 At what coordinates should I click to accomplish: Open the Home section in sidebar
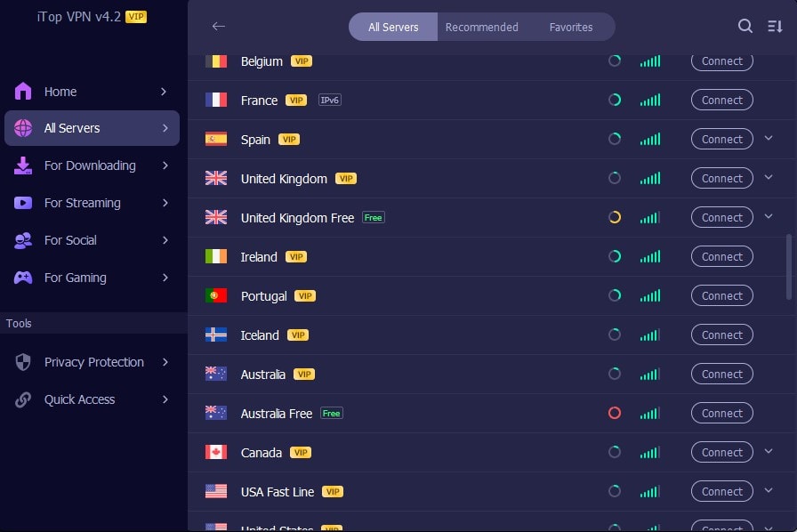pyautogui.click(x=60, y=91)
